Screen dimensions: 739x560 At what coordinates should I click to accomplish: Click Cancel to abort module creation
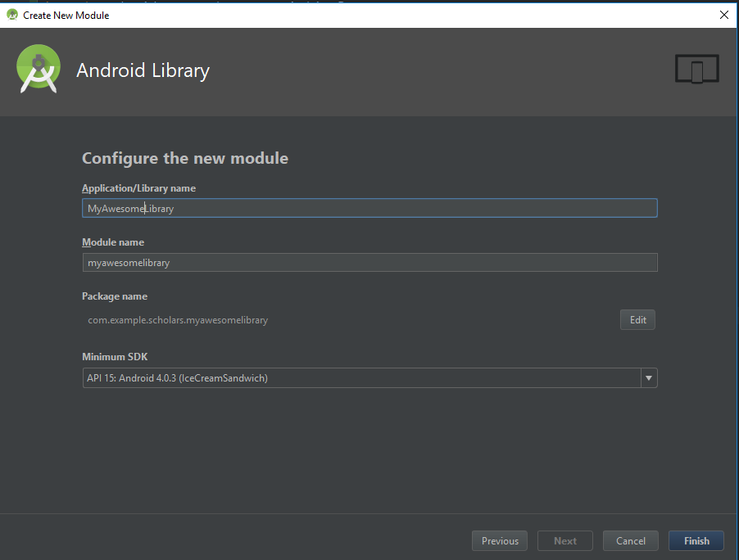click(x=630, y=540)
